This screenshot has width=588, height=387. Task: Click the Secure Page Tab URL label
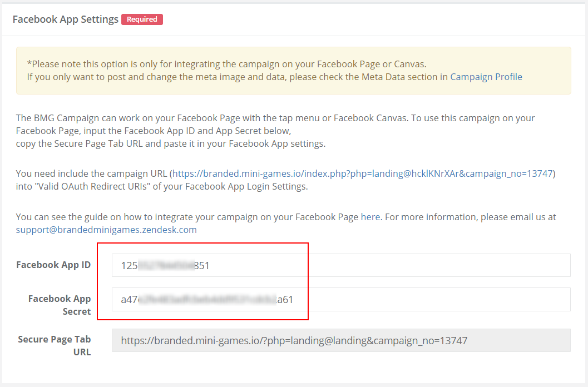pos(55,345)
